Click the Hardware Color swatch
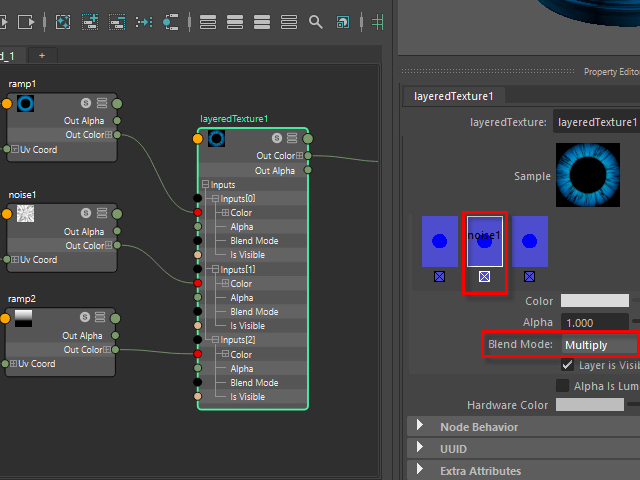The width and height of the screenshot is (640, 480). pyautogui.click(x=589, y=405)
